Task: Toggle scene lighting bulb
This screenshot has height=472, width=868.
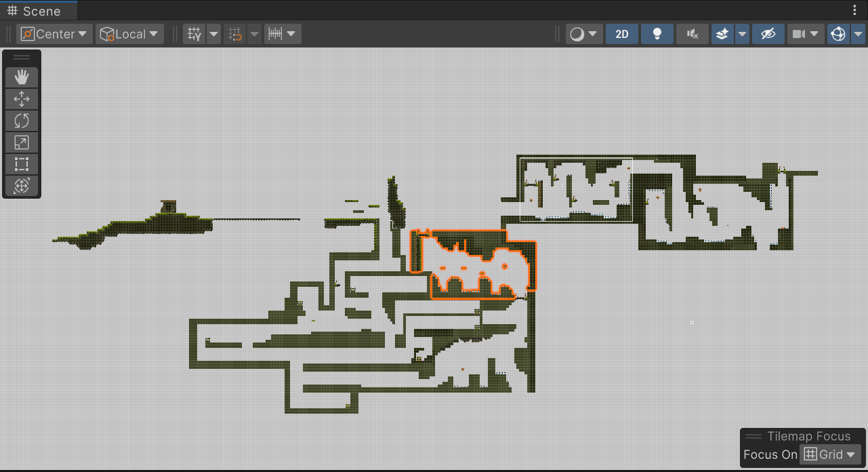Action: pos(657,34)
